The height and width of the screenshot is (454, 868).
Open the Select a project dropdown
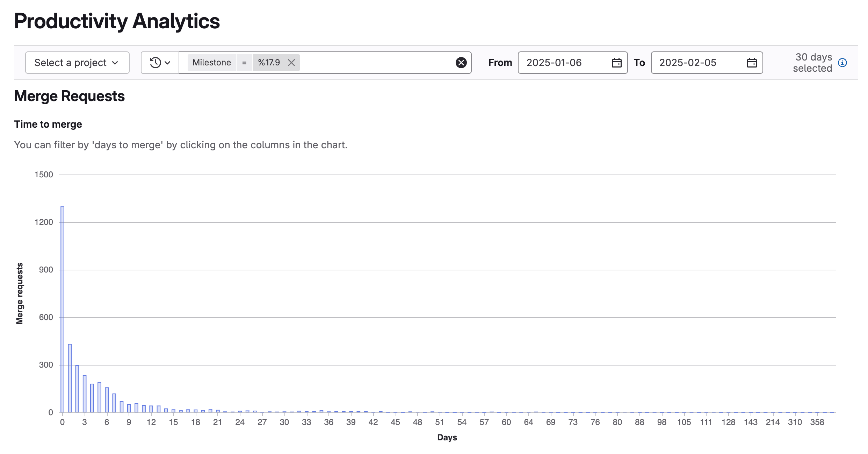coord(77,63)
